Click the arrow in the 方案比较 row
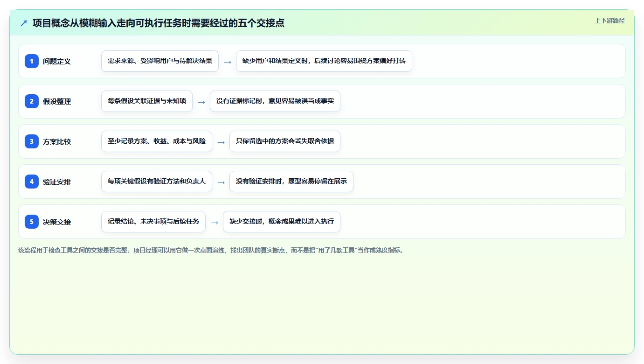 click(221, 142)
